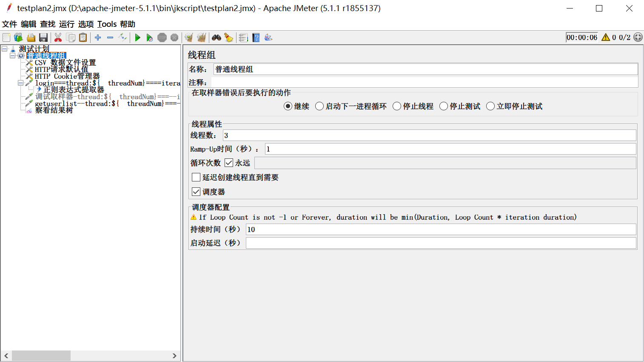644x362 pixels.
Task: Click the warning triangle error counter
Action: pyautogui.click(x=606, y=37)
